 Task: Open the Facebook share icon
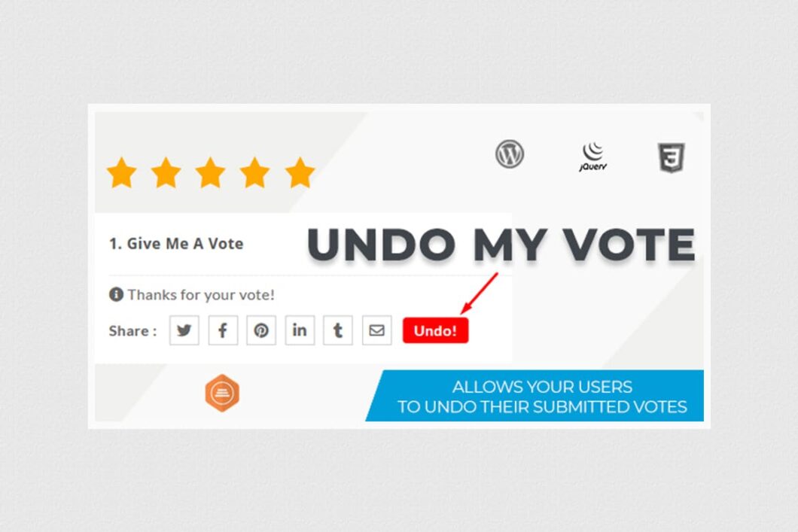click(222, 330)
